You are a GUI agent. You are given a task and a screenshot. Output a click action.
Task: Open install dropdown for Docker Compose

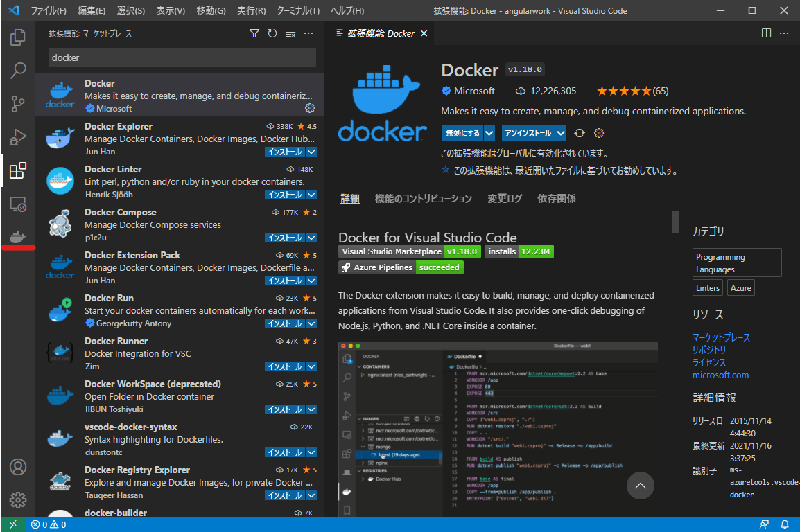pos(311,238)
